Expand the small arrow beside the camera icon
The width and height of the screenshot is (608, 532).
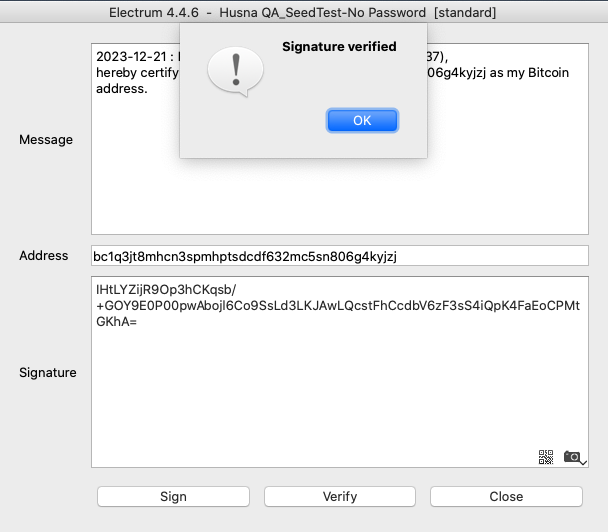pyautogui.click(x=584, y=462)
